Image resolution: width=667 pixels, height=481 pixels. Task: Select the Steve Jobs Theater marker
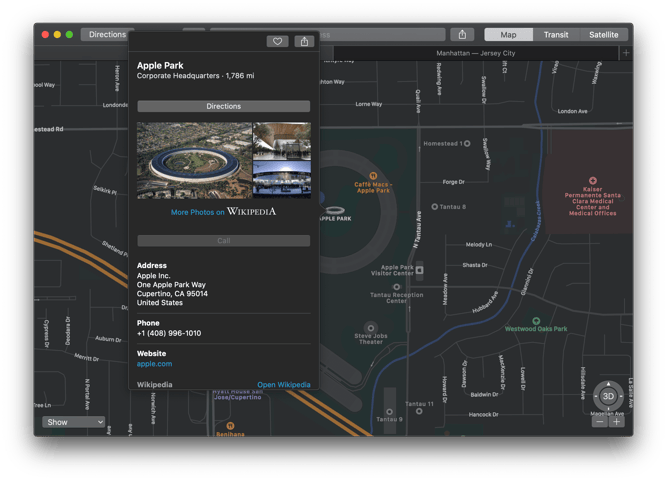371,328
